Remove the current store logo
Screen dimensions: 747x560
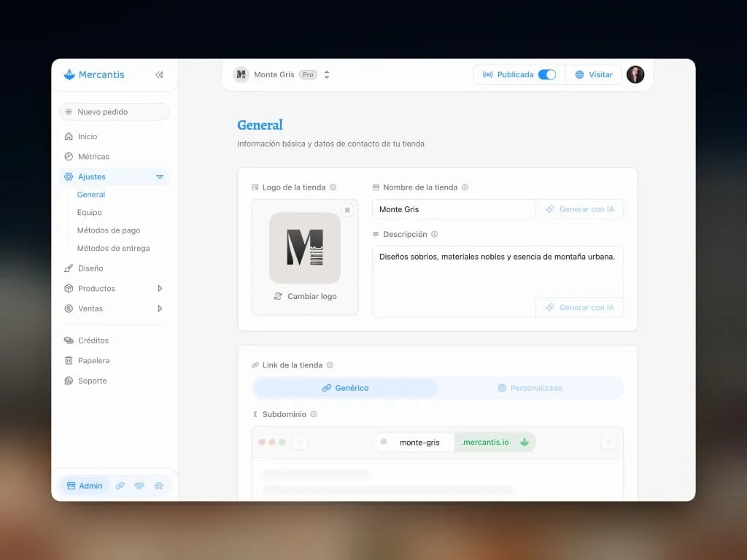[x=348, y=210]
